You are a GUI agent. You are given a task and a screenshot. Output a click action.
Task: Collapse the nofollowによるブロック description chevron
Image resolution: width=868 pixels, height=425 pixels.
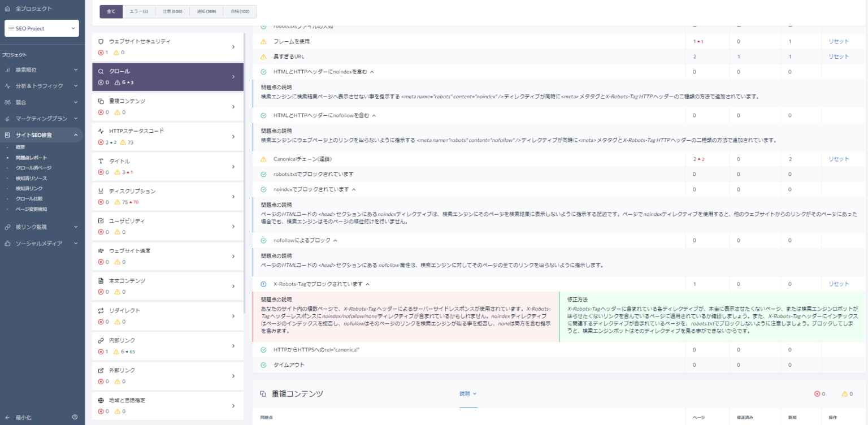point(336,240)
